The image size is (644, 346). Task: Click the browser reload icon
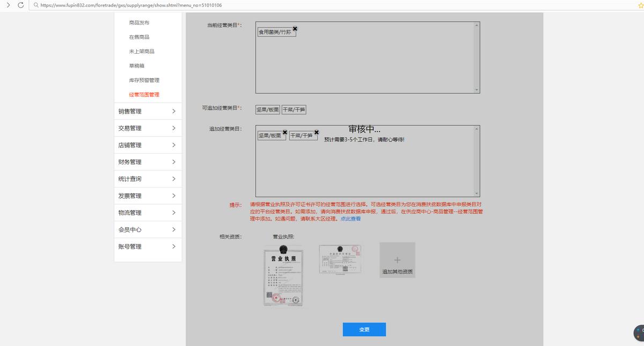click(x=20, y=5)
